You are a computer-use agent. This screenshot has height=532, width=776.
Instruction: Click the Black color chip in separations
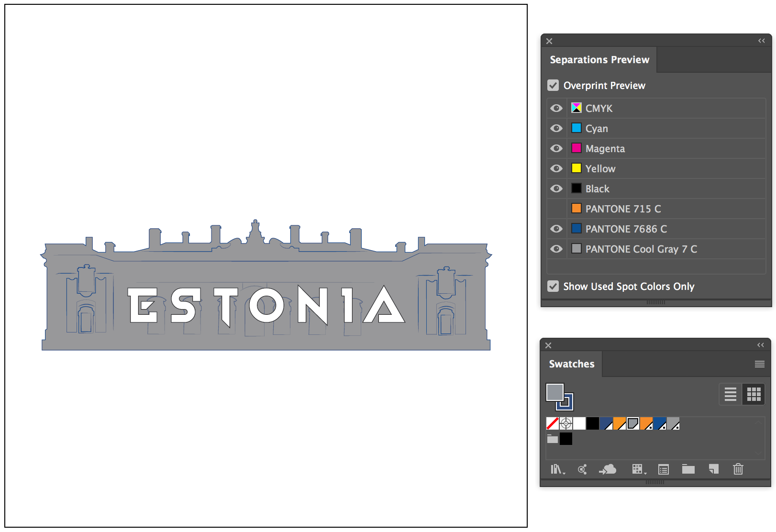pyautogui.click(x=576, y=188)
